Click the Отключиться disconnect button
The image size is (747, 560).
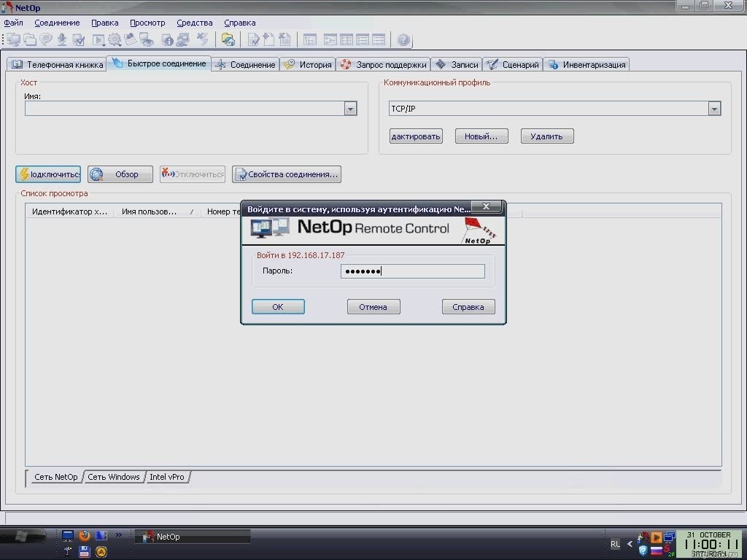coord(193,174)
